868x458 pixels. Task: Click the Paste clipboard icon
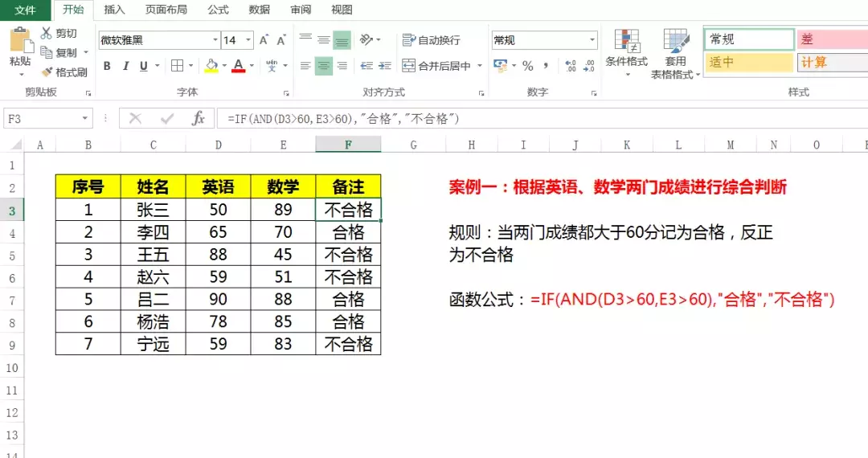pos(20,40)
